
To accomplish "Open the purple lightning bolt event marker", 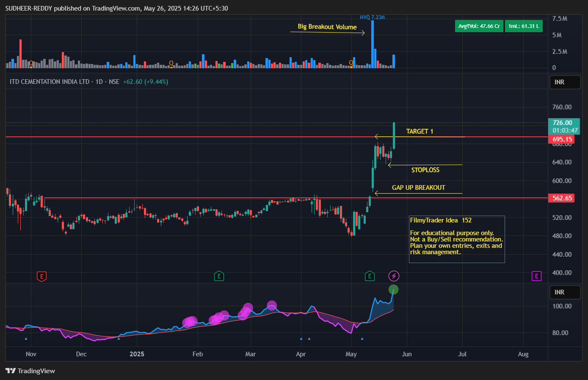I will 394,276.
